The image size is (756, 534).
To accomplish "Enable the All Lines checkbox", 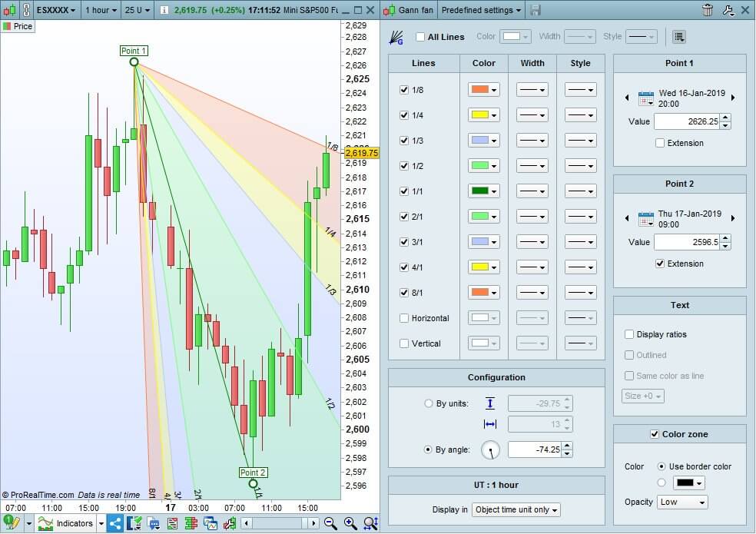I will tap(420, 37).
